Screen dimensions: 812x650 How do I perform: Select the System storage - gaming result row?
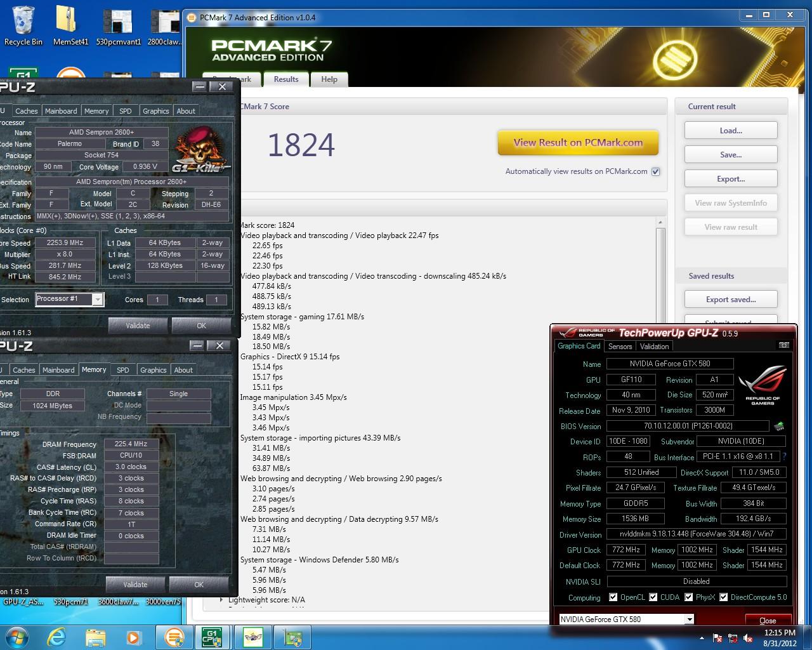pos(302,316)
